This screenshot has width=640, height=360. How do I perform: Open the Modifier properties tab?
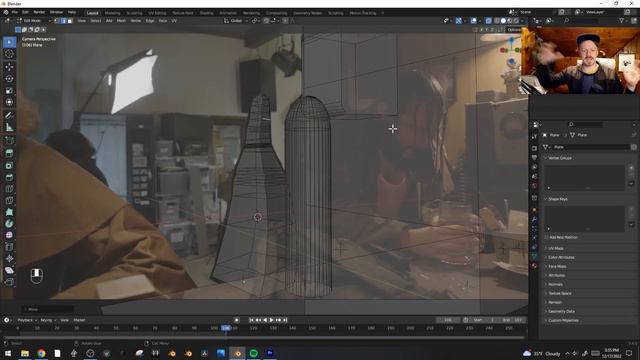(x=534, y=220)
